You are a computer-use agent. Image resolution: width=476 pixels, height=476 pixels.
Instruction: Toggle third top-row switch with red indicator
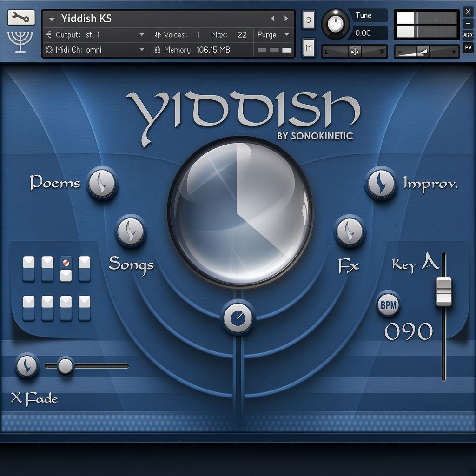pos(66,269)
